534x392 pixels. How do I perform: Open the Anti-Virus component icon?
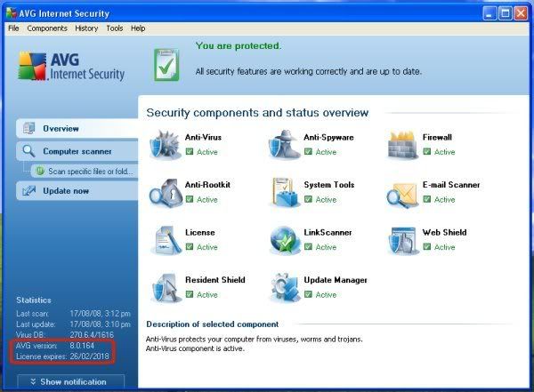pyautogui.click(x=166, y=145)
